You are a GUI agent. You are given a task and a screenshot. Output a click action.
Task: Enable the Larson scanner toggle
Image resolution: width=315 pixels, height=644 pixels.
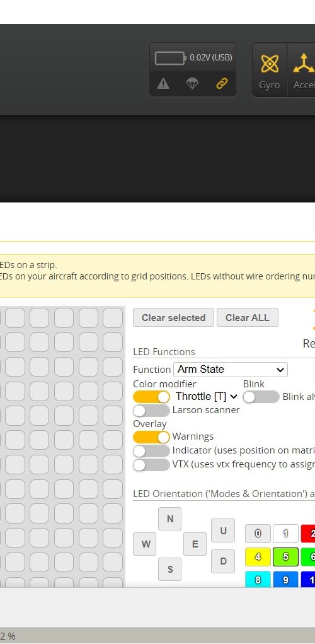tap(151, 411)
